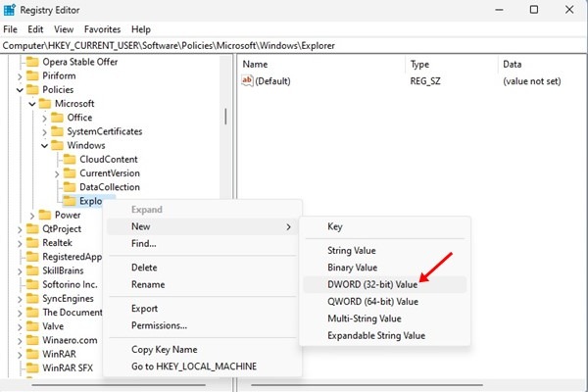Open the Edit menu

pyautogui.click(x=35, y=29)
